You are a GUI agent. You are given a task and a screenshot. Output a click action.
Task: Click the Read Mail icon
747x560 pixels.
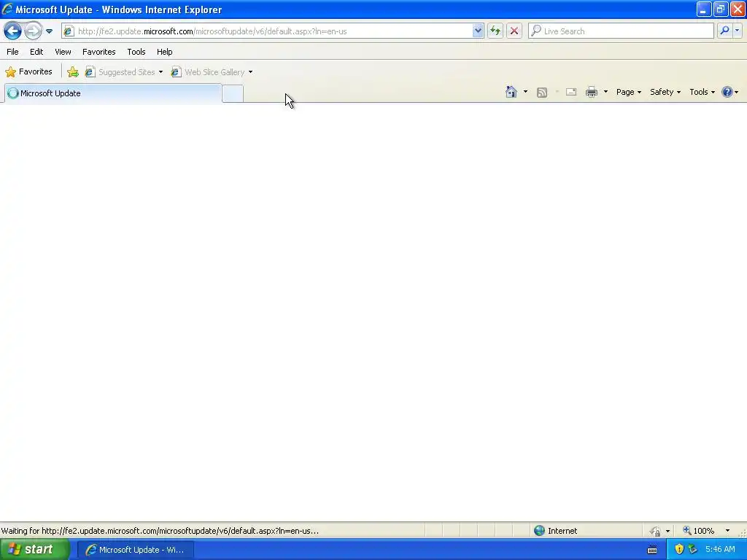pyautogui.click(x=570, y=92)
